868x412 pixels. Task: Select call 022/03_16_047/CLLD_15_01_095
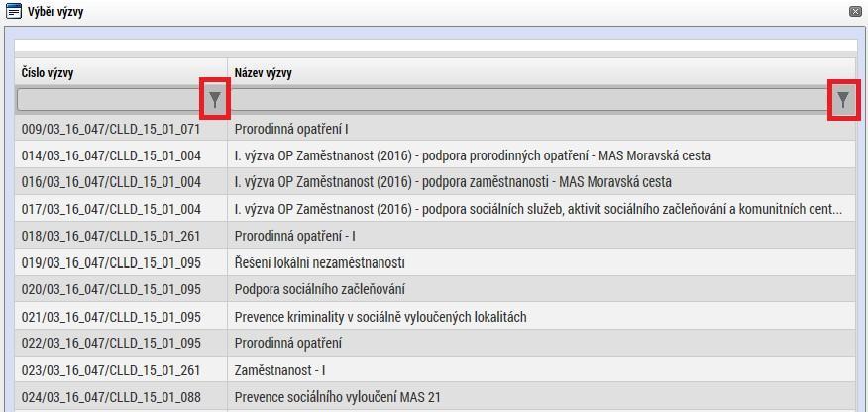click(x=436, y=343)
